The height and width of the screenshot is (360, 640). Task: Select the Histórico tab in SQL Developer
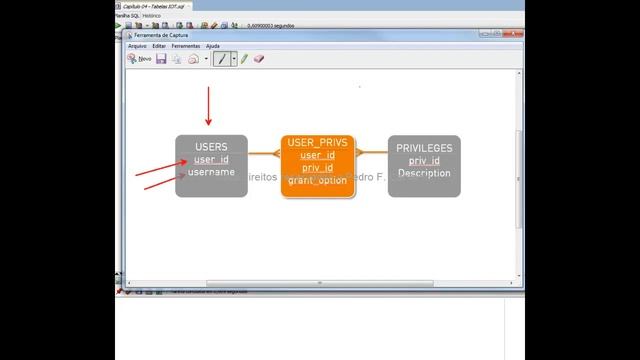click(x=151, y=16)
